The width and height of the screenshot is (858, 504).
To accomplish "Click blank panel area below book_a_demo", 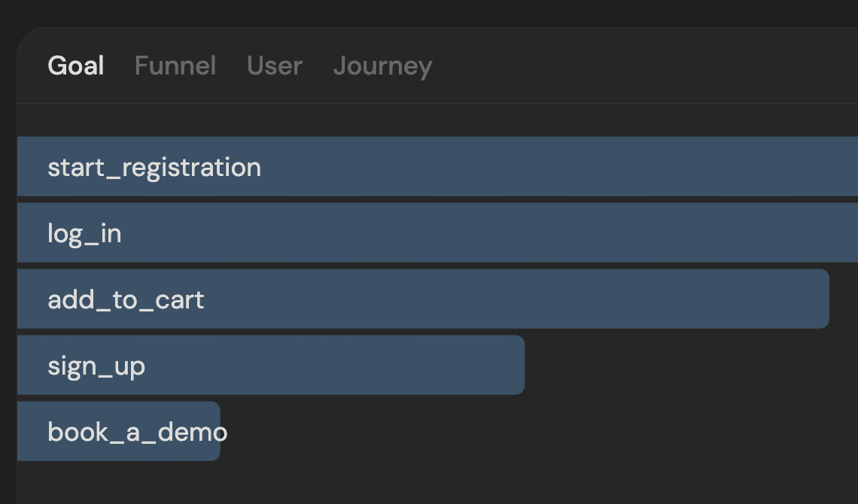I will click(438, 482).
